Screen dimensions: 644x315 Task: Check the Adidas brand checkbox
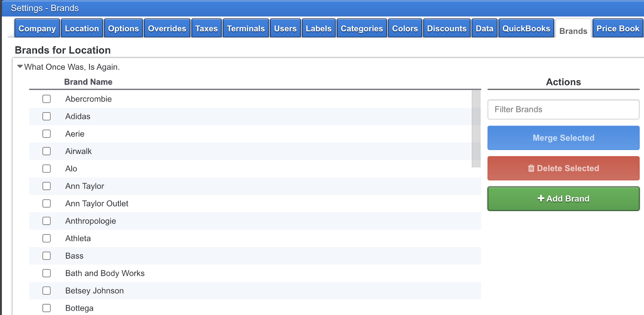(47, 116)
